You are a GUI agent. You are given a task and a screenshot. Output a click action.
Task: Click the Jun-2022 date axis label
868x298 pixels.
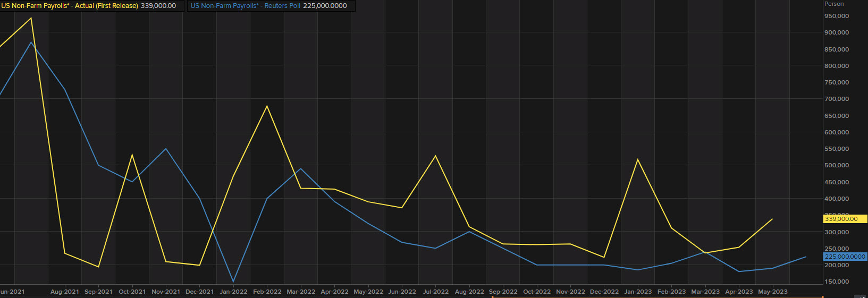pos(402,292)
